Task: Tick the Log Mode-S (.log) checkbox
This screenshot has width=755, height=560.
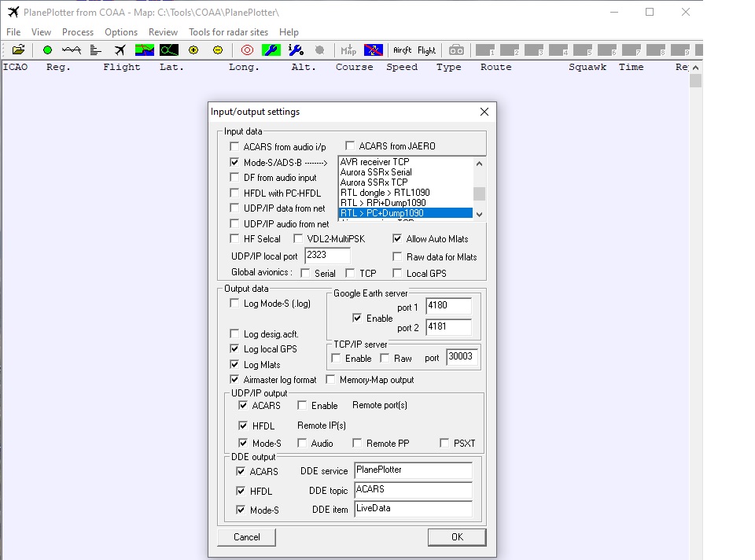Action: [234, 303]
